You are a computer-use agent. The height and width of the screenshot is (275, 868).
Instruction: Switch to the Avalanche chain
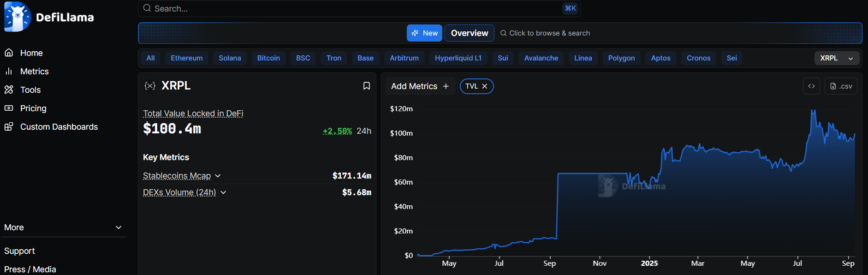[541, 58]
